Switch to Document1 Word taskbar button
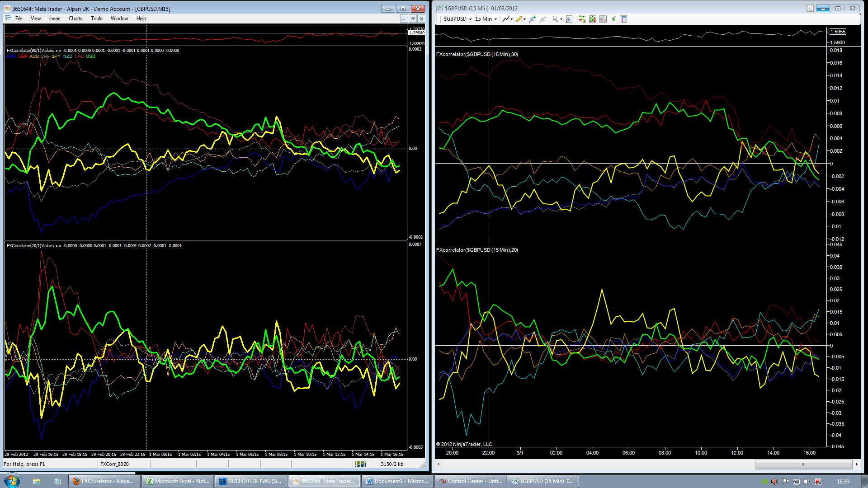This screenshot has height=488, width=868. tap(397, 481)
